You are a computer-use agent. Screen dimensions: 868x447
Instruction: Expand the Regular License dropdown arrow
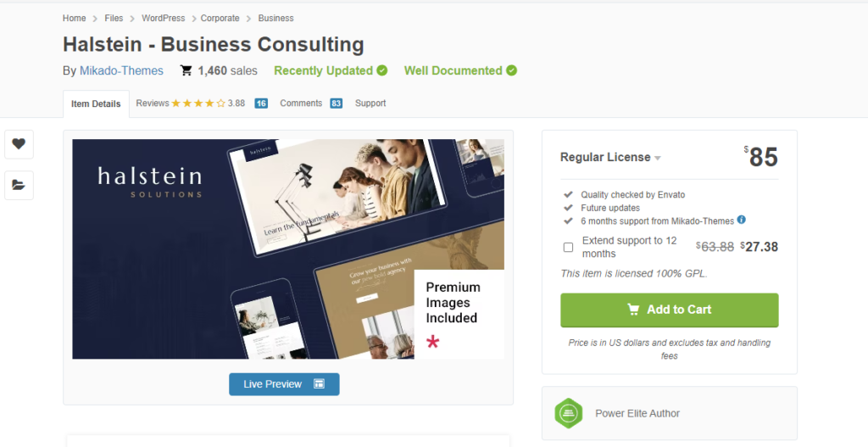tap(658, 159)
